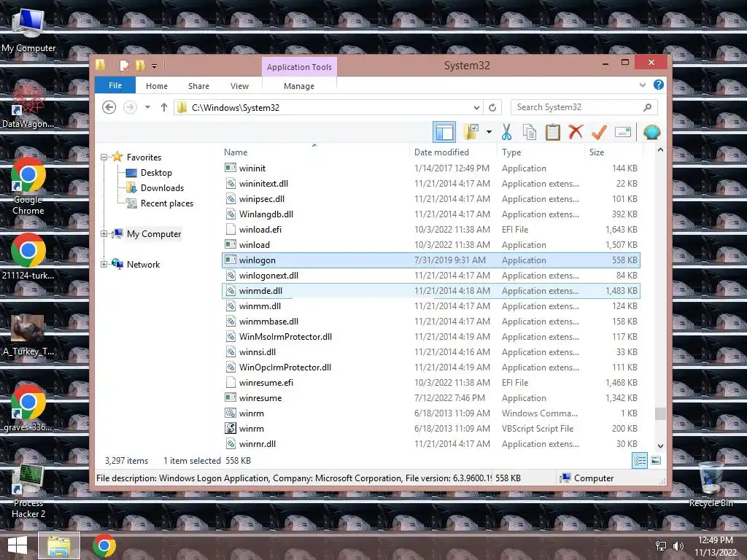Copy the selected file via toolbar

530,132
